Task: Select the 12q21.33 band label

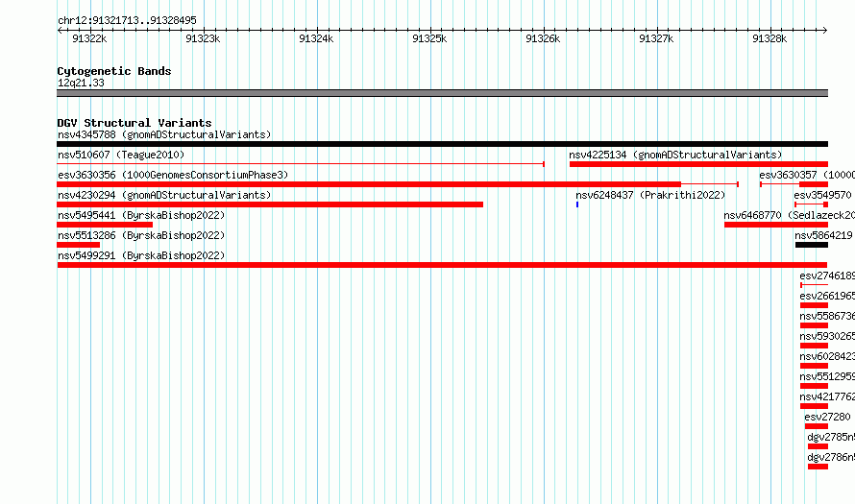Action: 81,83
